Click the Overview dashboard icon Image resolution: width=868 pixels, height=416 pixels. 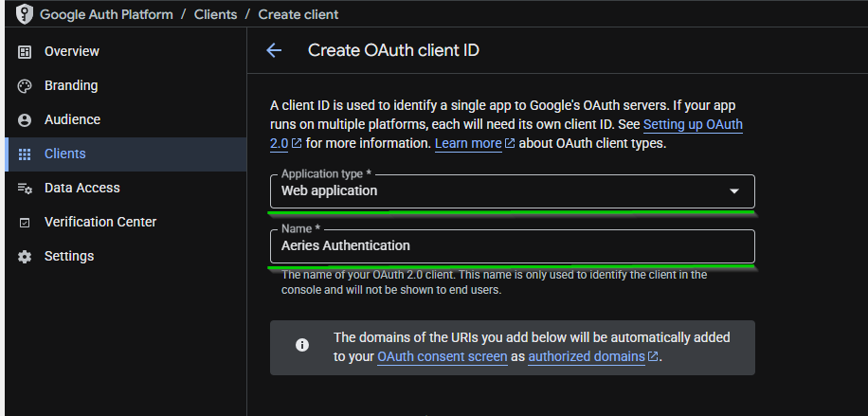tap(25, 51)
